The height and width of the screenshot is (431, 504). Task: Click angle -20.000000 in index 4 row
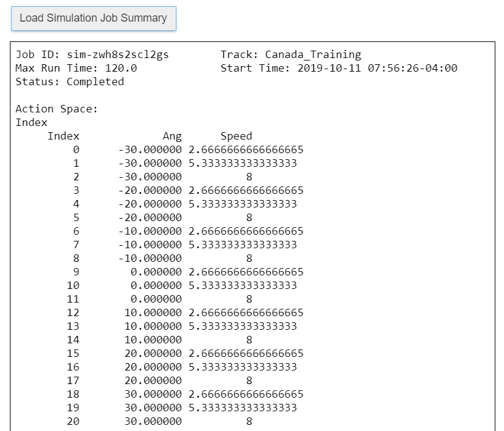click(x=150, y=204)
